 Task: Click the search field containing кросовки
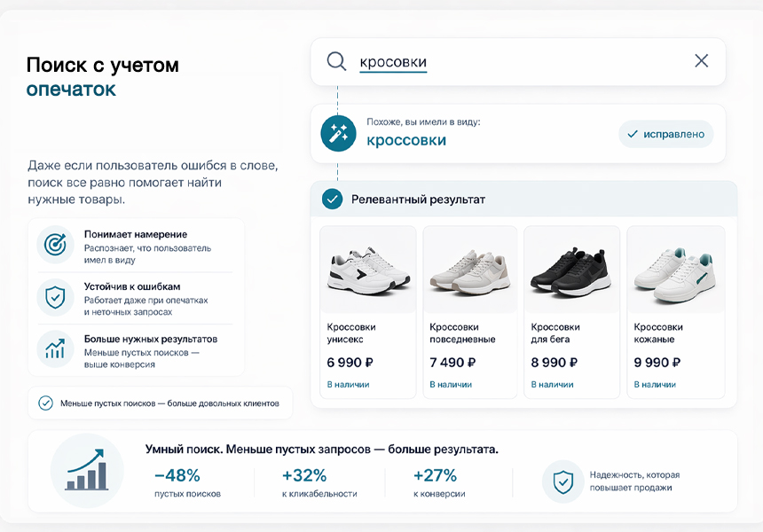515,62
